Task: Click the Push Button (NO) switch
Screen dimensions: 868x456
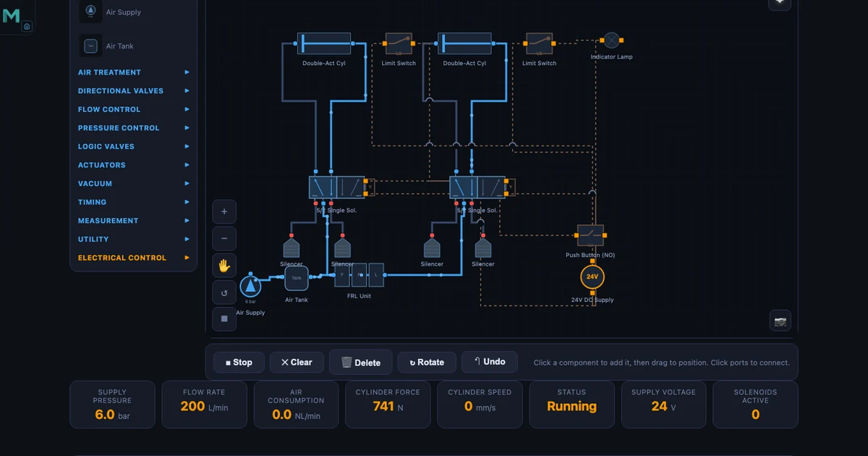Action: tap(590, 235)
